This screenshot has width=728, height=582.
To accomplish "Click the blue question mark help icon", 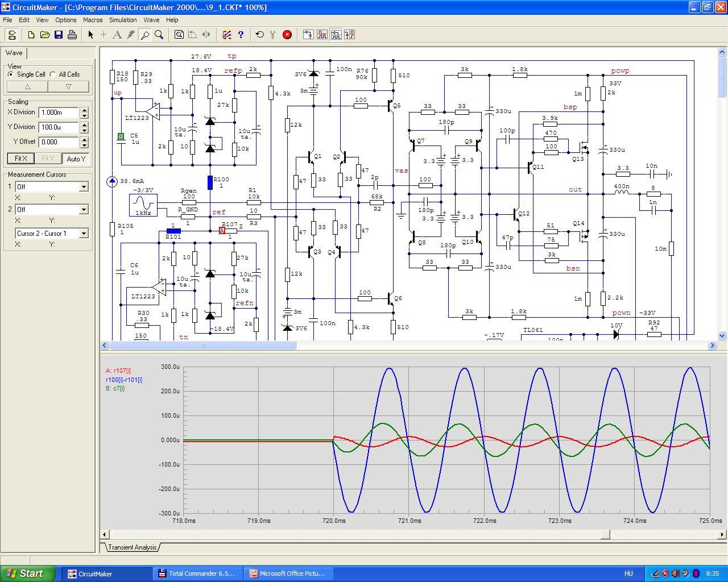I will [241, 35].
